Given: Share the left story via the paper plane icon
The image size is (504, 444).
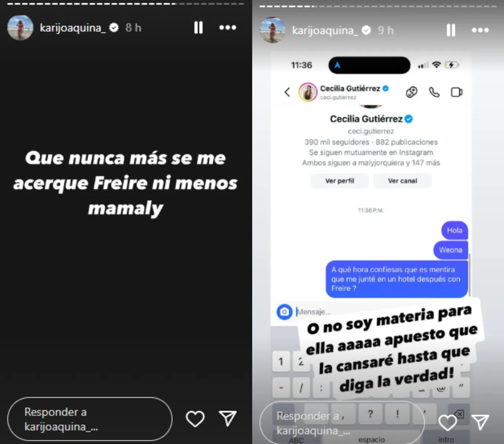Looking at the screenshot, I should [227, 418].
